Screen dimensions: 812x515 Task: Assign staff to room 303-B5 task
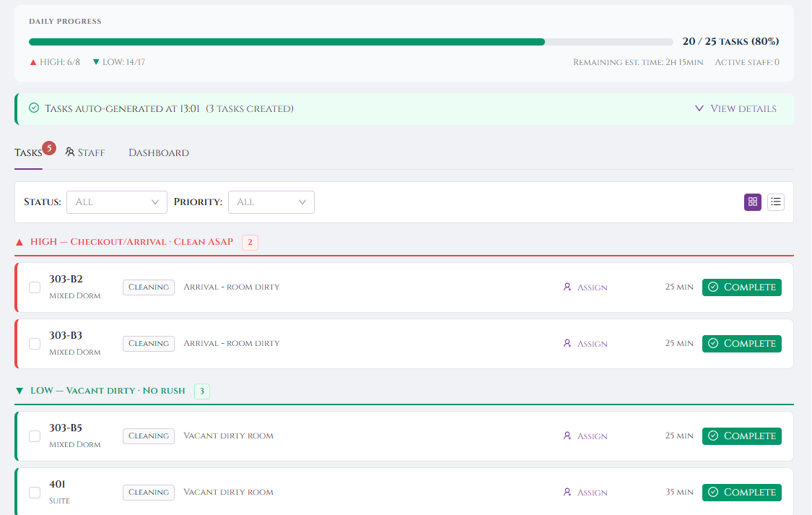pos(585,436)
